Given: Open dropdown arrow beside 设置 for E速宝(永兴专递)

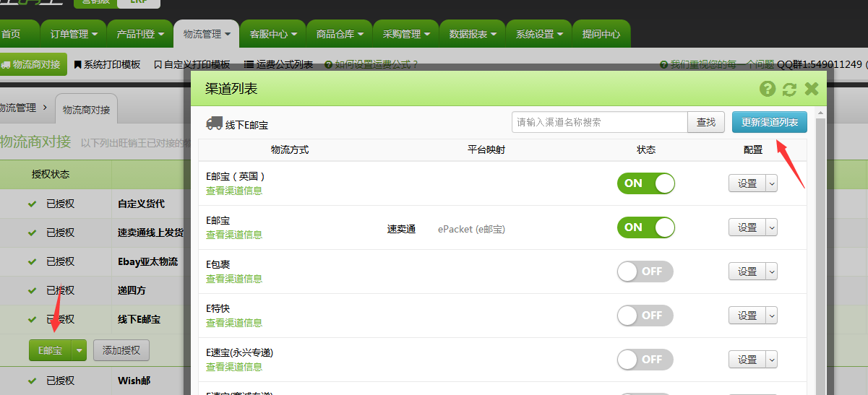Looking at the screenshot, I should [771, 360].
